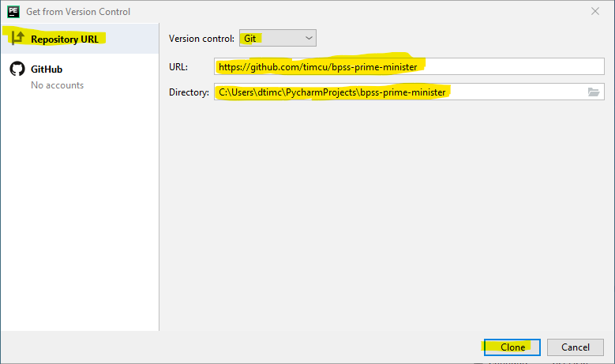
Task: Select the Repository URL option
Action: (80, 39)
